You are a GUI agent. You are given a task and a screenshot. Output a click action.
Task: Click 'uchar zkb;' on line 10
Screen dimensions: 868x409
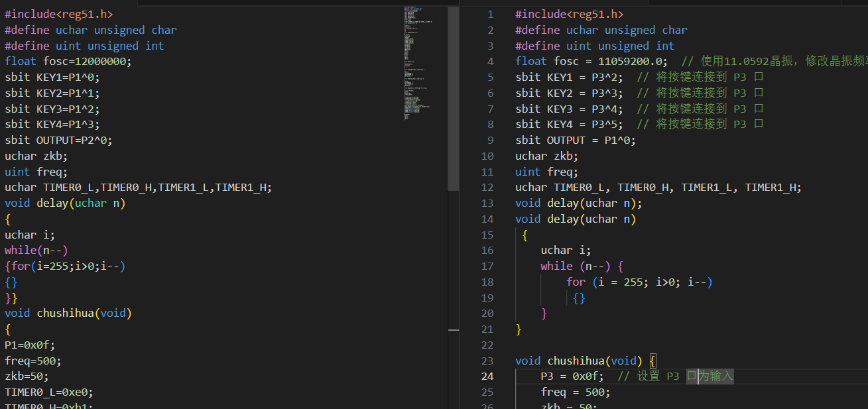[547, 156]
